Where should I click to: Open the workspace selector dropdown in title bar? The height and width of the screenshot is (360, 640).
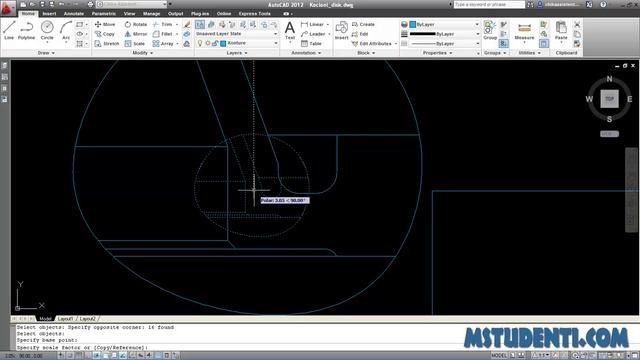point(132,4)
